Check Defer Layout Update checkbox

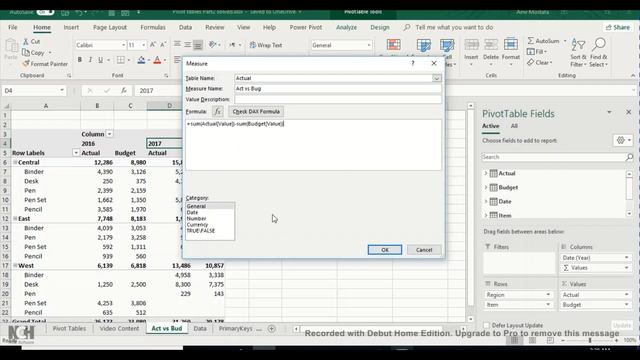(x=486, y=325)
